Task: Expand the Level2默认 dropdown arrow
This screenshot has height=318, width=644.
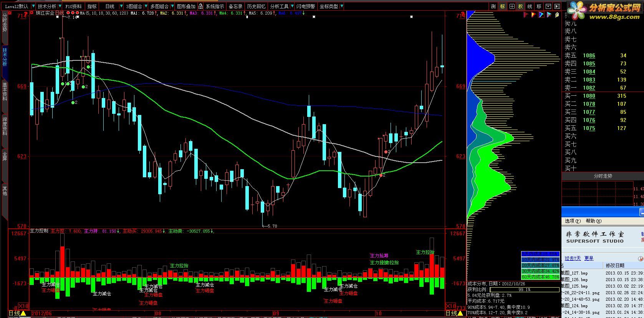Action: coord(33,7)
